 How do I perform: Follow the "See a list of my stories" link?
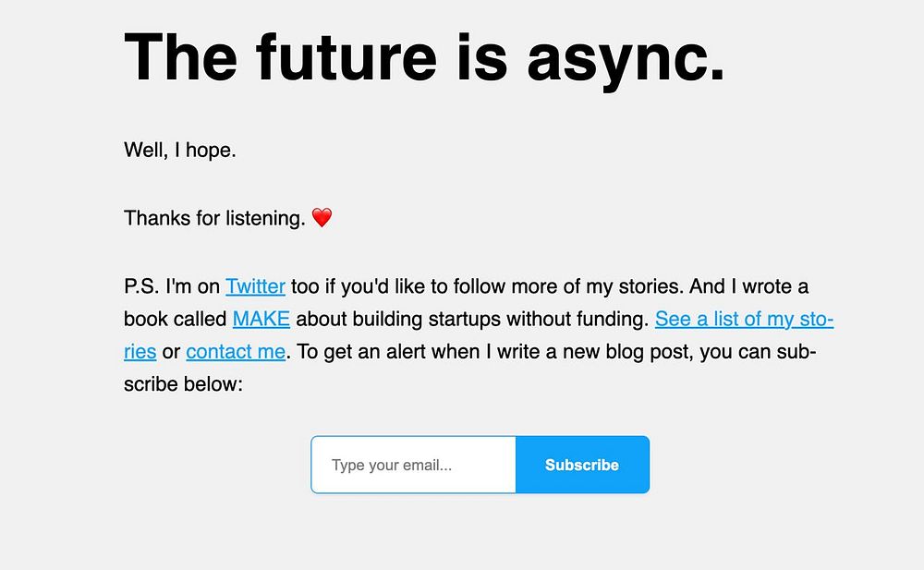[x=744, y=319]
